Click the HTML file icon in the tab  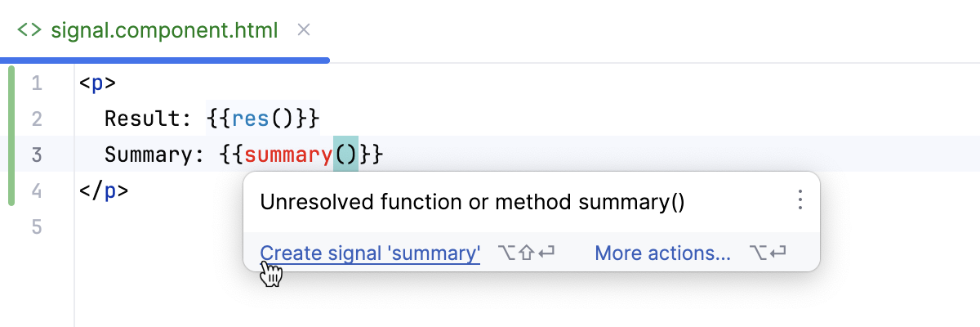coord(29,31)
